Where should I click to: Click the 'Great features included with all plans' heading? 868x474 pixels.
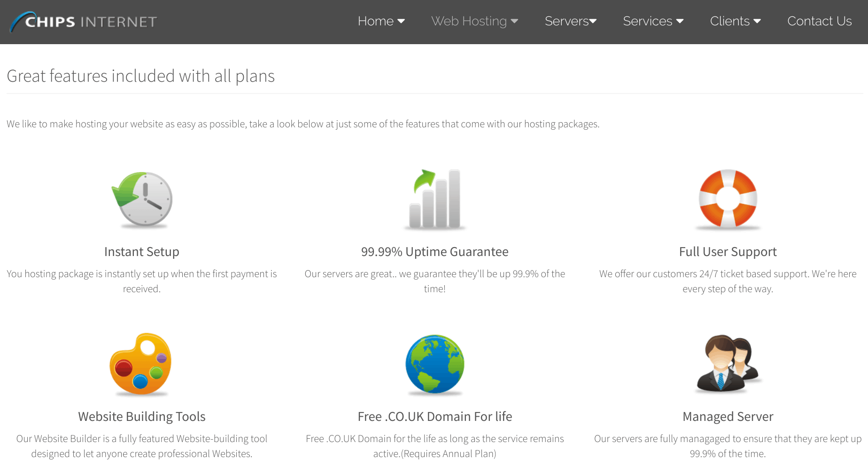141,76
